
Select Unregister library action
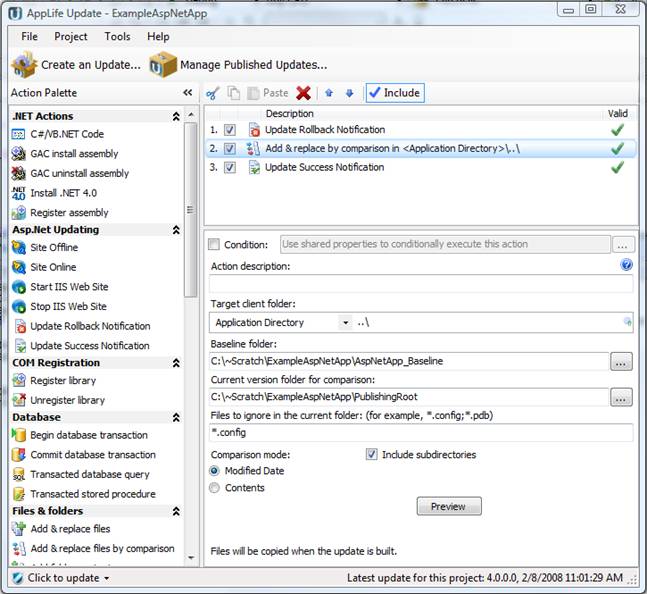click(59, 400)
